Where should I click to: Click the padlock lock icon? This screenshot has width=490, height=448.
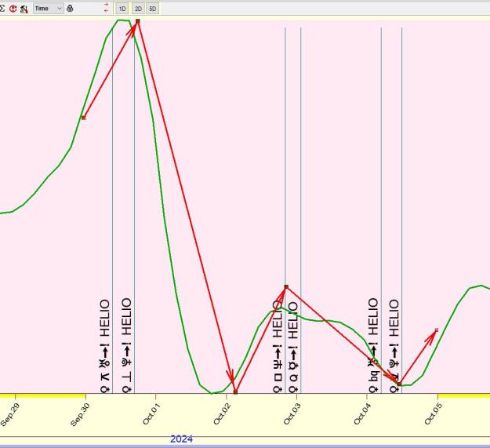pyautogui.click(x=70, y=9)
